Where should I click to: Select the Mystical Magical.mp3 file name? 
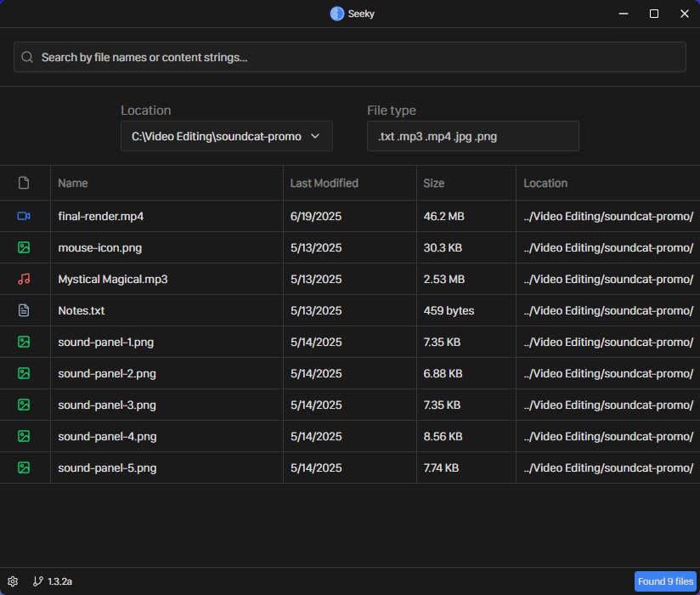pos(113,279)
